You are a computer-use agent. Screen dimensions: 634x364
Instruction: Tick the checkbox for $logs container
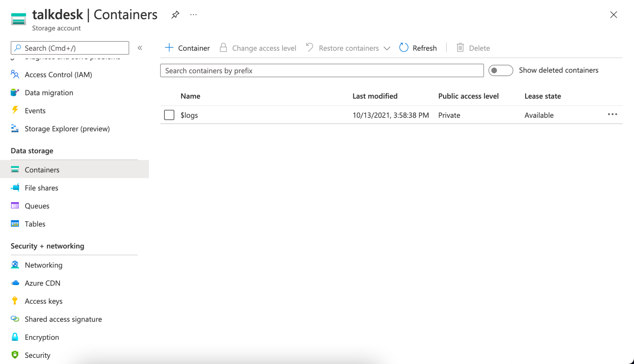point(169,115)
